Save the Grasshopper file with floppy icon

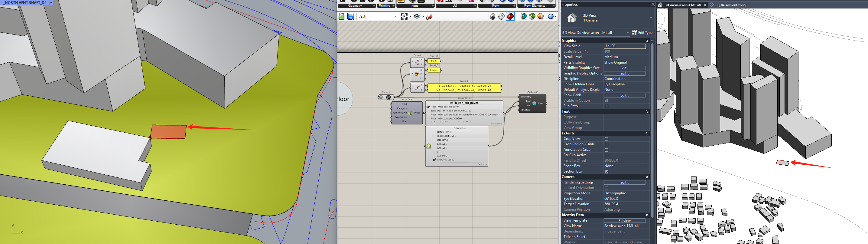(350, 17)
